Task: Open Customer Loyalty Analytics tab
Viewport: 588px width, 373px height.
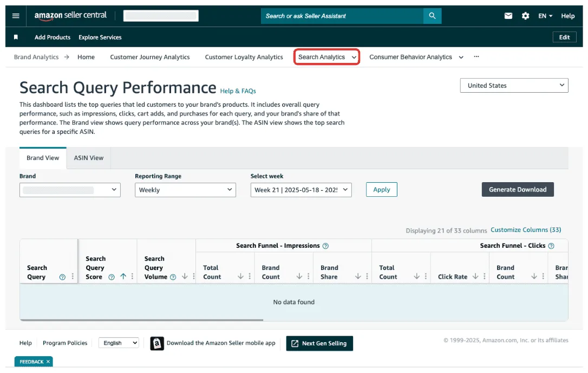Action: coord(244,57)
